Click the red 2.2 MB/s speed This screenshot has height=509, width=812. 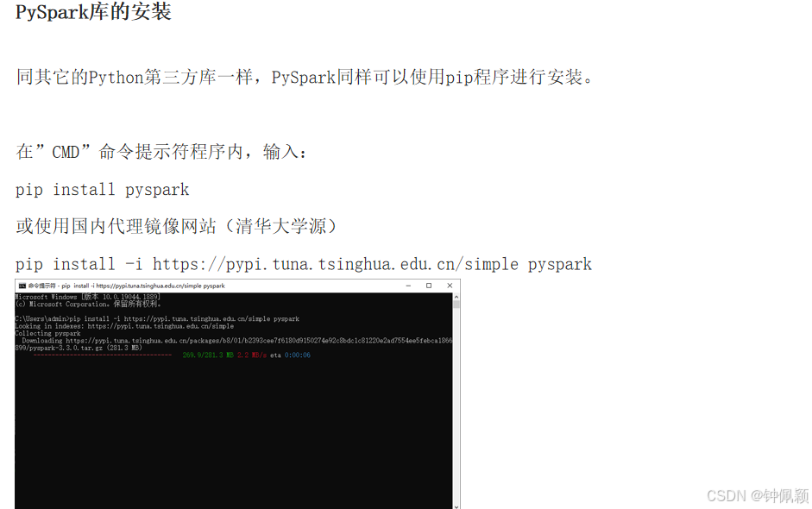(252, 355)
